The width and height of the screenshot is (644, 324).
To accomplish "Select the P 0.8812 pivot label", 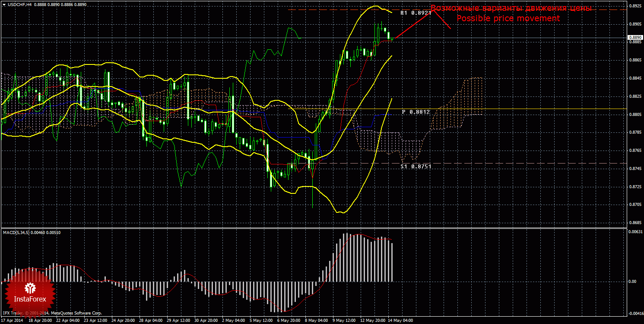I will tap(416, 112).
